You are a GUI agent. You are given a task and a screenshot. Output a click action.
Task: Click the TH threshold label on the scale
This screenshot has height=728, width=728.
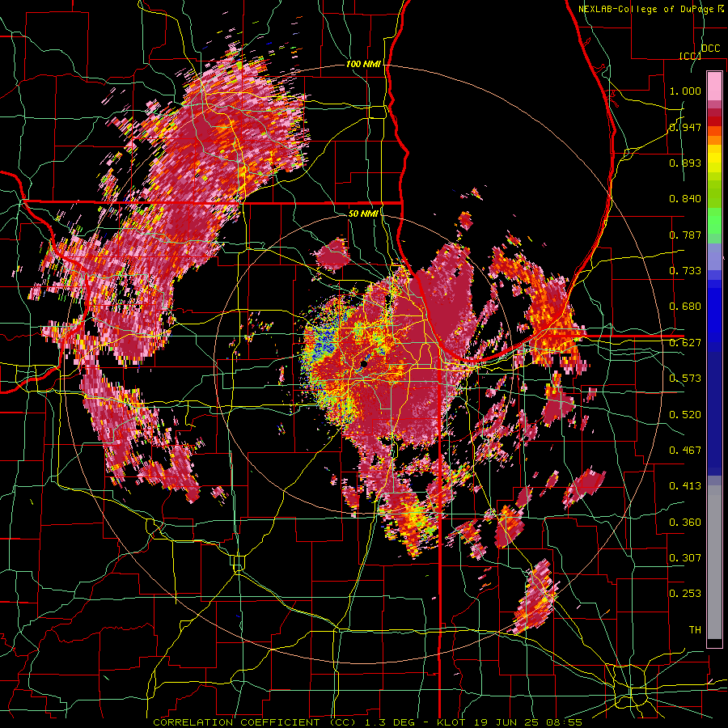tap(695, 630)
